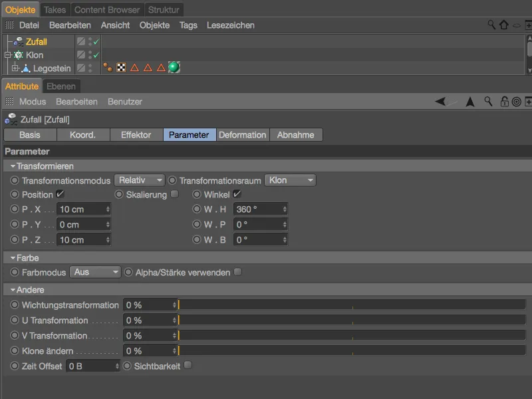This screenshot has height=399, width=532.
Task: Click the Wichtungstransformation slider track
Action: [x=332, y=305]
